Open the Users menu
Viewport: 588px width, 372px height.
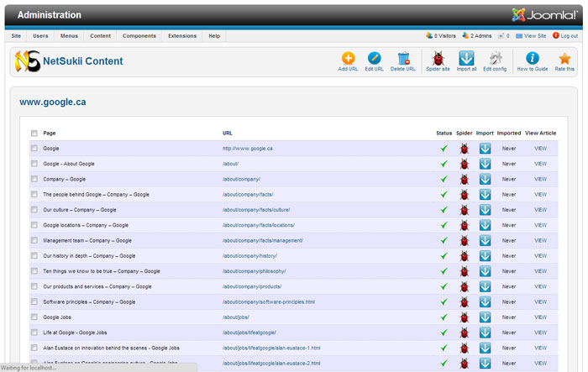40,36
